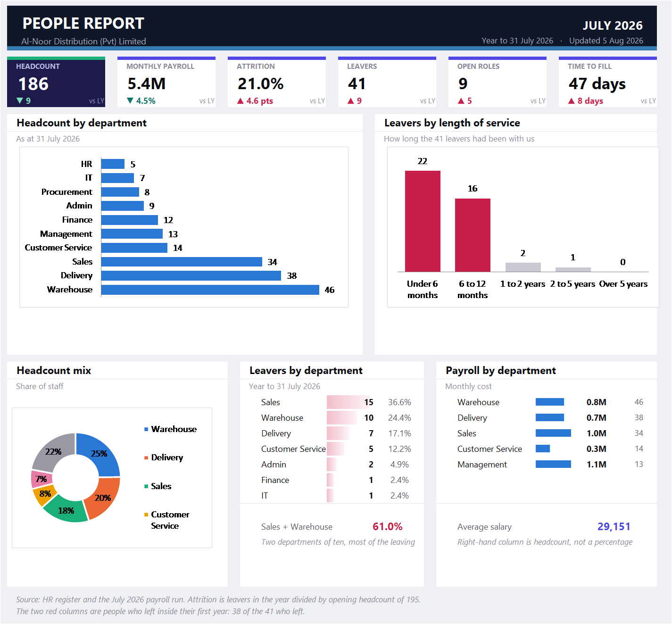Select the pink 7% donut segment
The height and width of the screenshot is (624, 672).
pos(41,479)
